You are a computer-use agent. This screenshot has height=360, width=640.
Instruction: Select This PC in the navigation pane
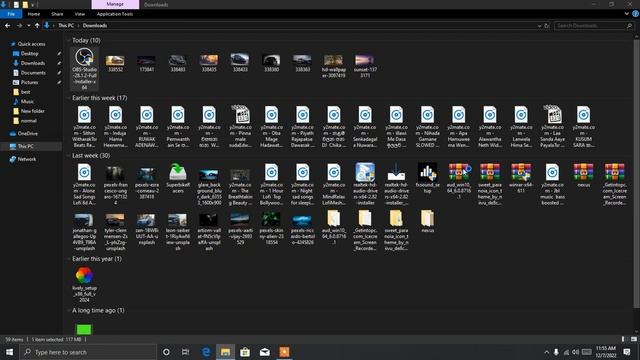coord(25,146)
